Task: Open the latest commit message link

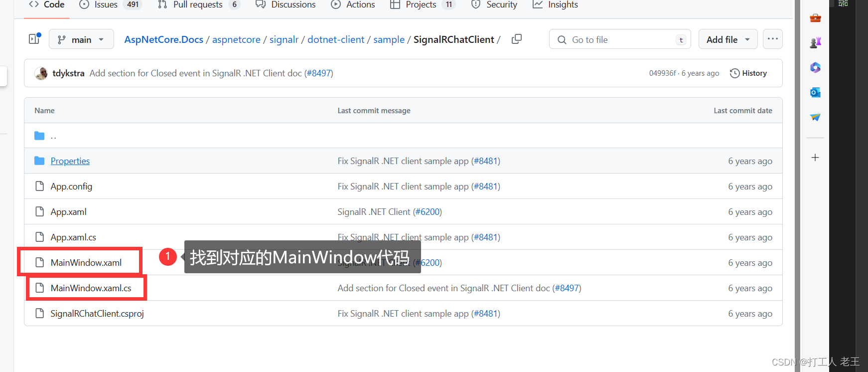Action: coord(196,73)
